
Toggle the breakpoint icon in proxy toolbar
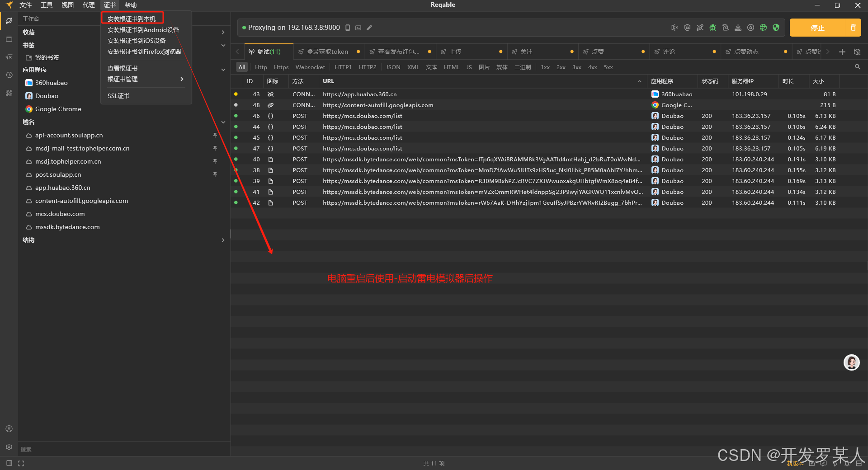(675, 28)
